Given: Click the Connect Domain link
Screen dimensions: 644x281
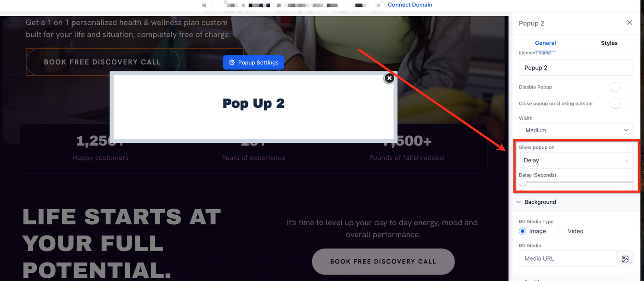Looking at the screenshot, I should click(x=410, y=5).
